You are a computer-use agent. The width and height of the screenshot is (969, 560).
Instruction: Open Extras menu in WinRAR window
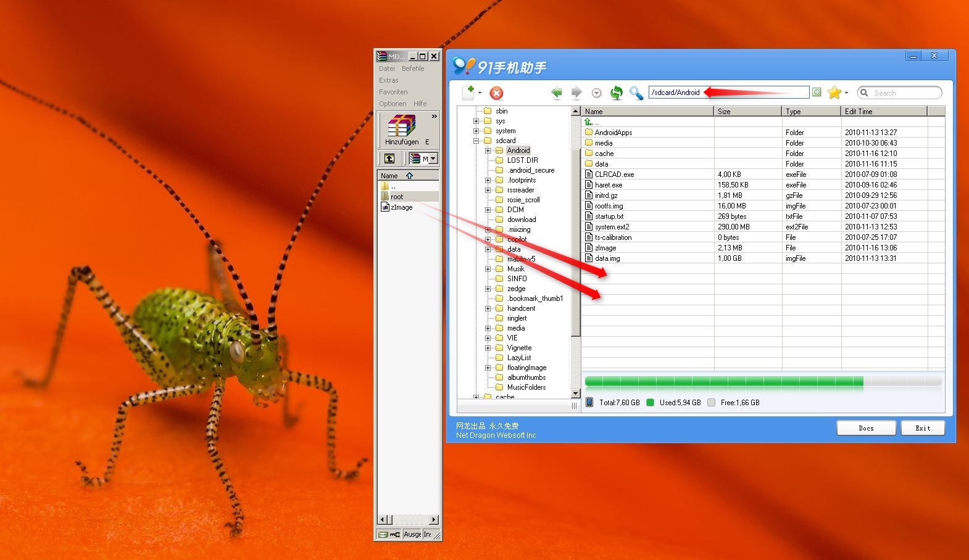pos(389,80)
